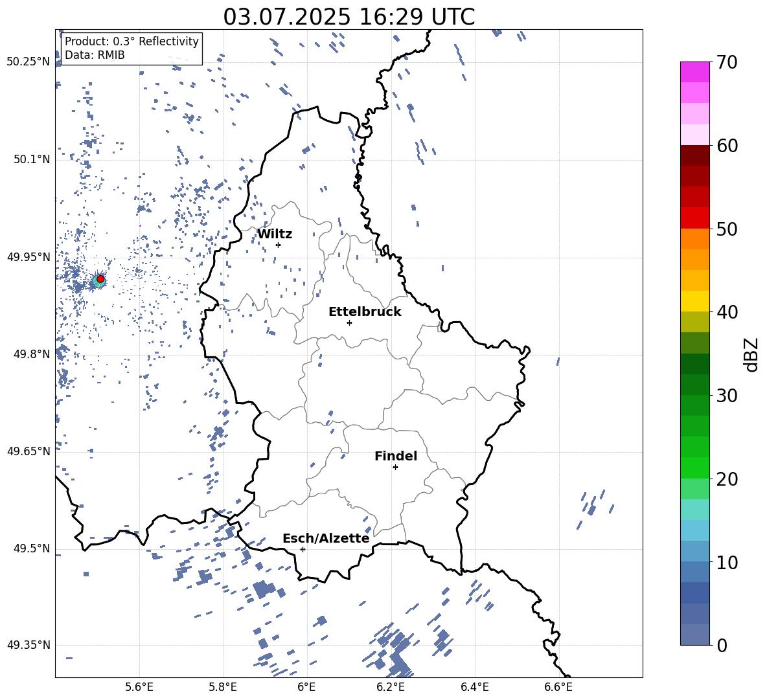The image size is (767, 700).
Task: Click the 49.35°N latitude label
Action: pos(29,645)
